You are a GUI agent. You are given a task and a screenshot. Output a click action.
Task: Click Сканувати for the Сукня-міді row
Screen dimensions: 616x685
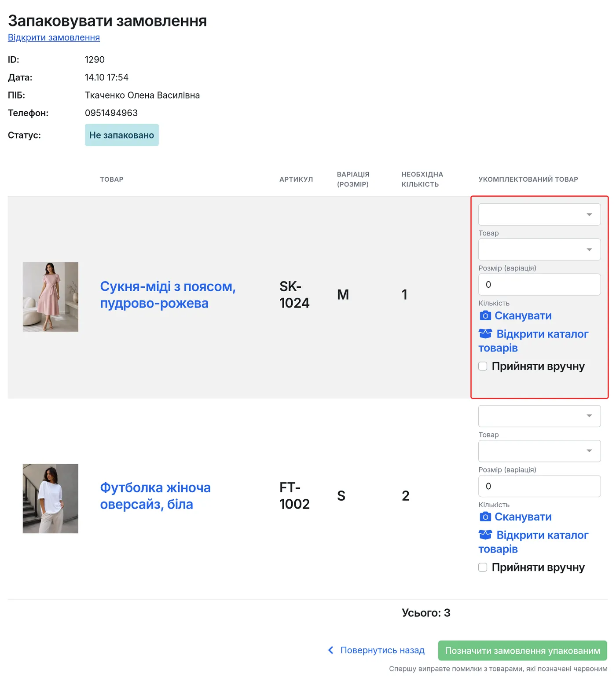click(x=523, y=315)
